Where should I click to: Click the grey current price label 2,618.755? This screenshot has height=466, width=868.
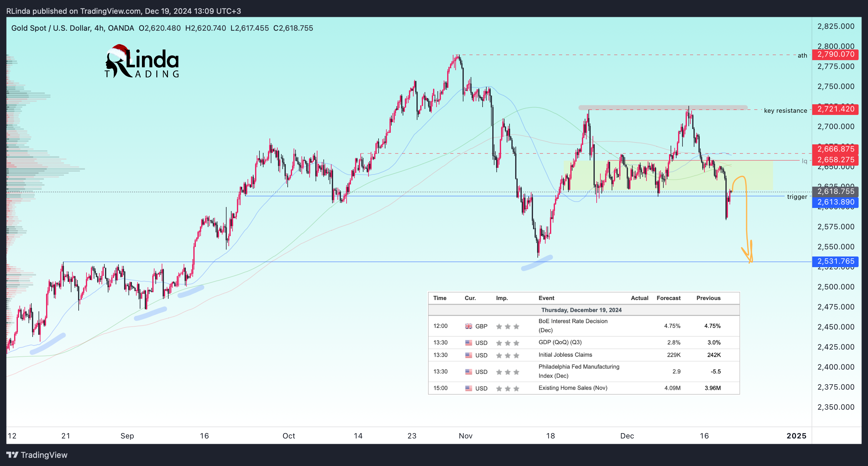[835, 191]
